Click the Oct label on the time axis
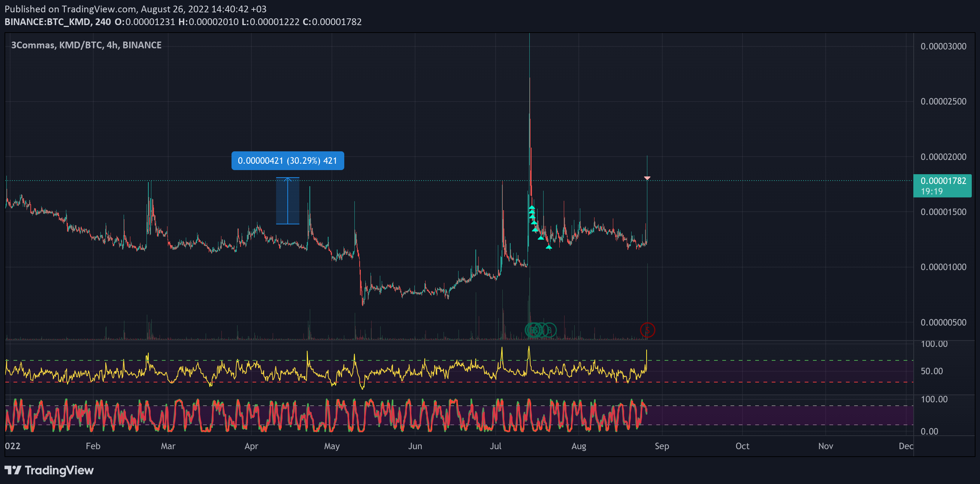Viewport: 980px width, 484px height. coord(742,446)
